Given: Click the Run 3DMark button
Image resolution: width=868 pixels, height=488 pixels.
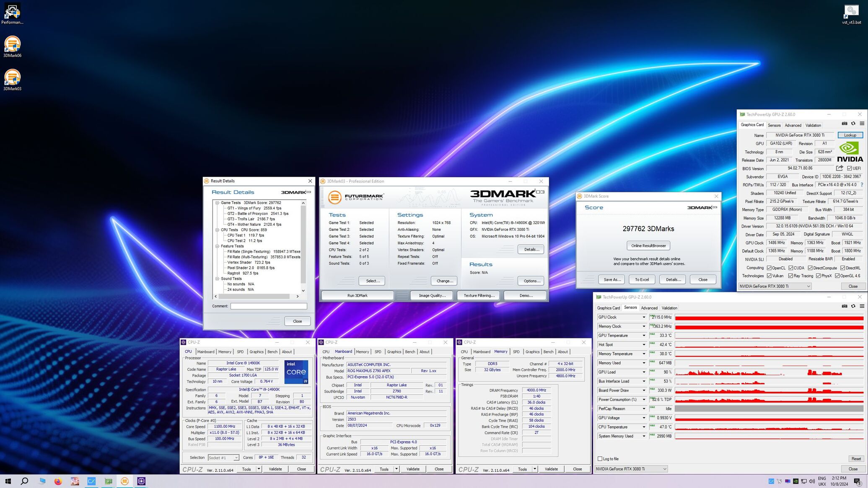Looking at the screenshot, I should (357, 295).
